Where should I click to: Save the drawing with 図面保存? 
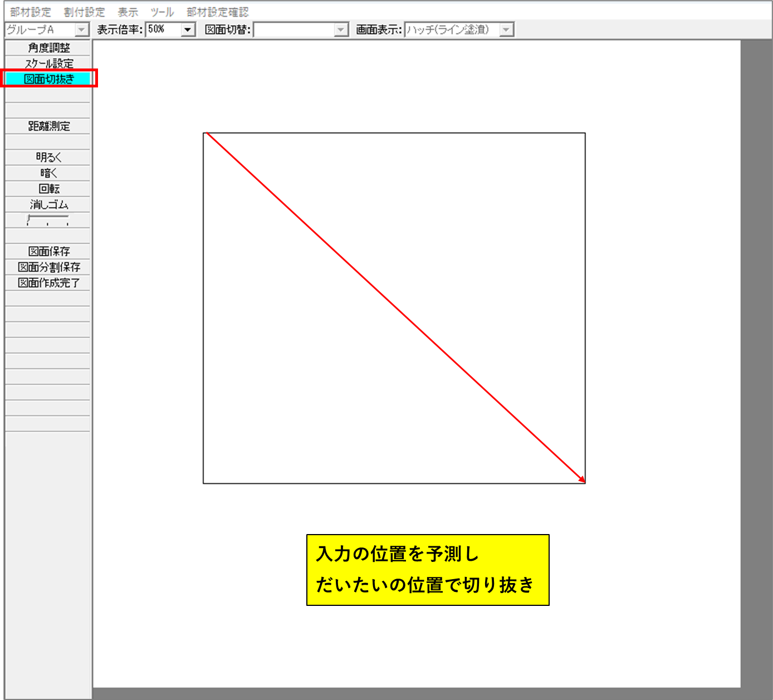48,251
